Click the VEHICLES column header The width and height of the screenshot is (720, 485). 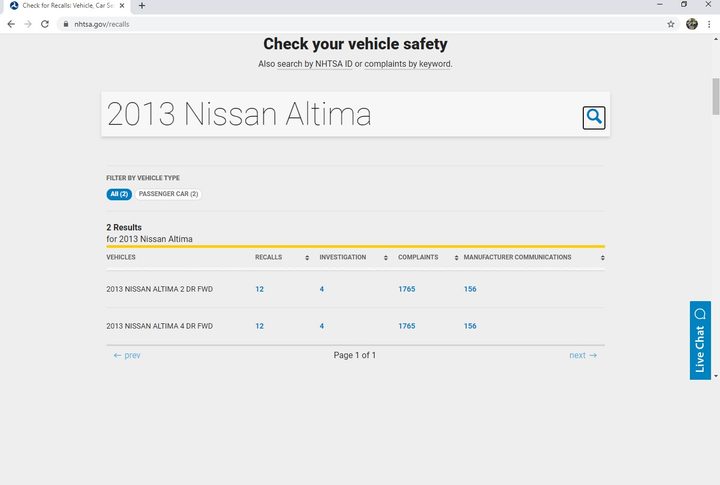[x=121, y=257]
